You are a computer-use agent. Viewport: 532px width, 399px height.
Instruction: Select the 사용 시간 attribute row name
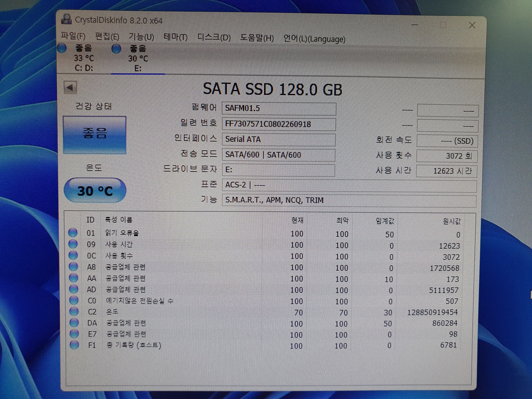[119, 245]
